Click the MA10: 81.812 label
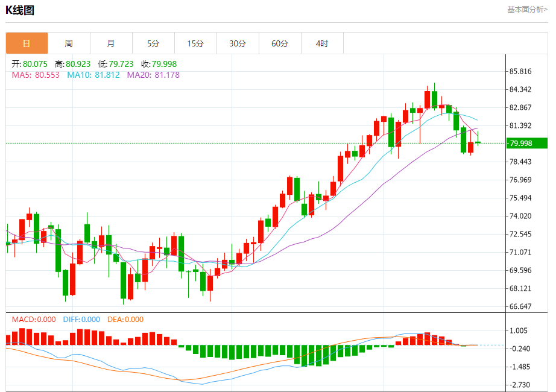The width and height of the screenshot is (556, 392). (93, 75)
